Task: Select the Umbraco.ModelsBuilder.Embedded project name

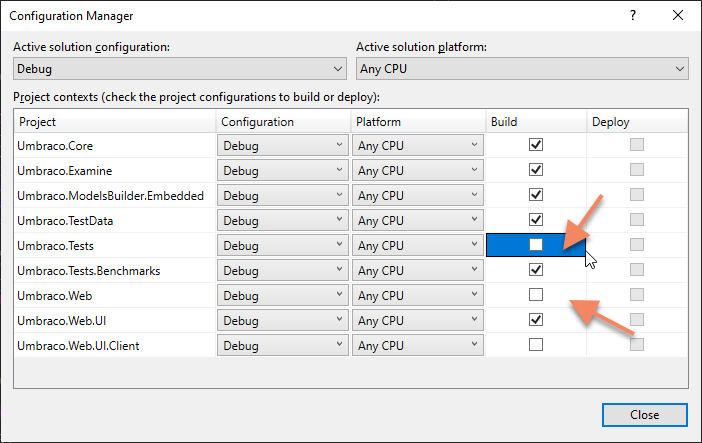Action: pos(111,196)
